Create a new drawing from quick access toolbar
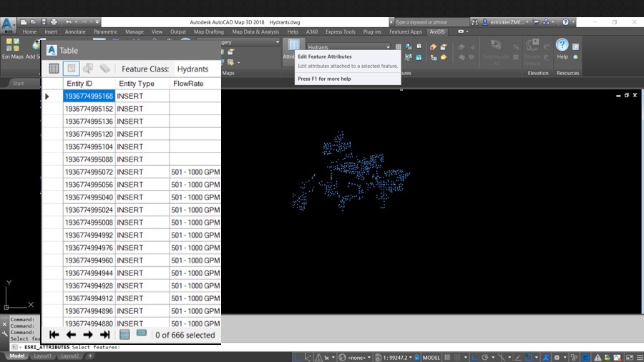644x362 pixels. click(24, 22)
